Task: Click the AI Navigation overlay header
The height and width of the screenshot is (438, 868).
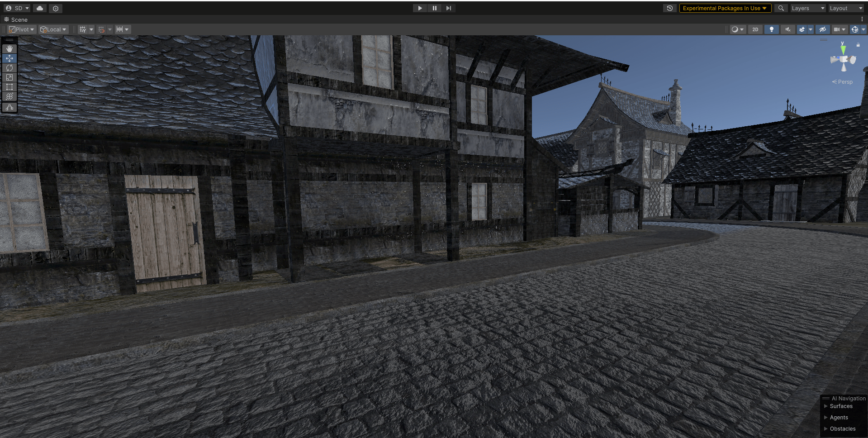Action: point(844,399)
